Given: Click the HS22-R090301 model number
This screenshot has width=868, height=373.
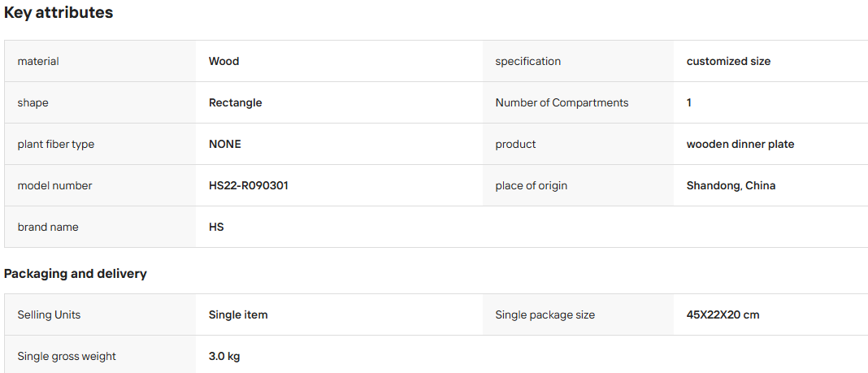Looking at the screenshot, I should (x=249, y=186).
